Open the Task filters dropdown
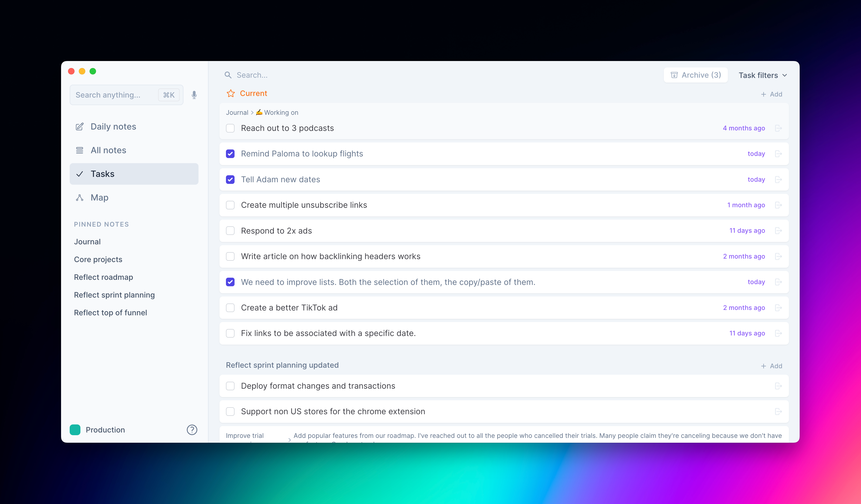Screen dimensions: 861x504 (763, 75)
